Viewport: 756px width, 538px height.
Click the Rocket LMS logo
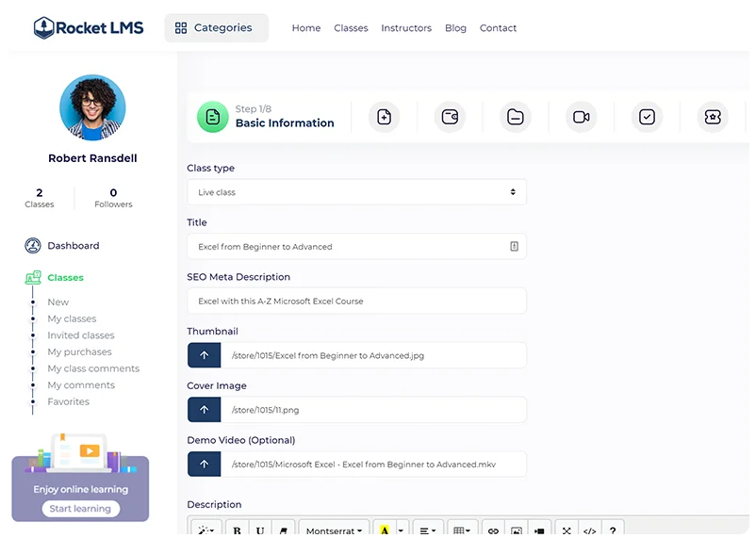(89, 27)
